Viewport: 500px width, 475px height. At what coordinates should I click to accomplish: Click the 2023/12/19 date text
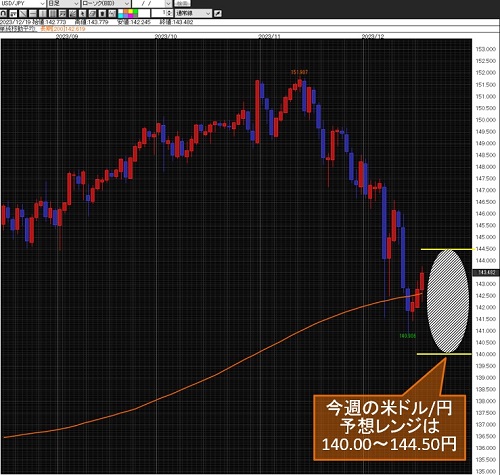click(x=16, y=22)
